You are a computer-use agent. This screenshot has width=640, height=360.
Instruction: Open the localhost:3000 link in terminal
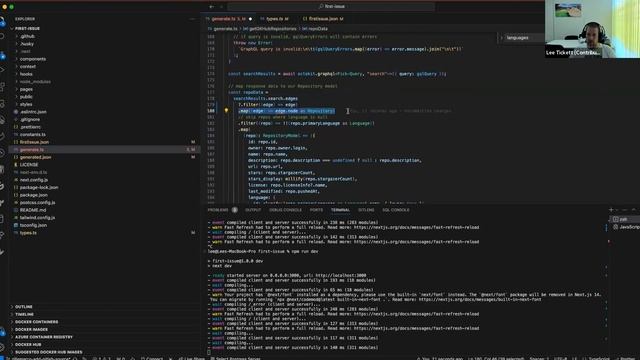coord(341,276)
